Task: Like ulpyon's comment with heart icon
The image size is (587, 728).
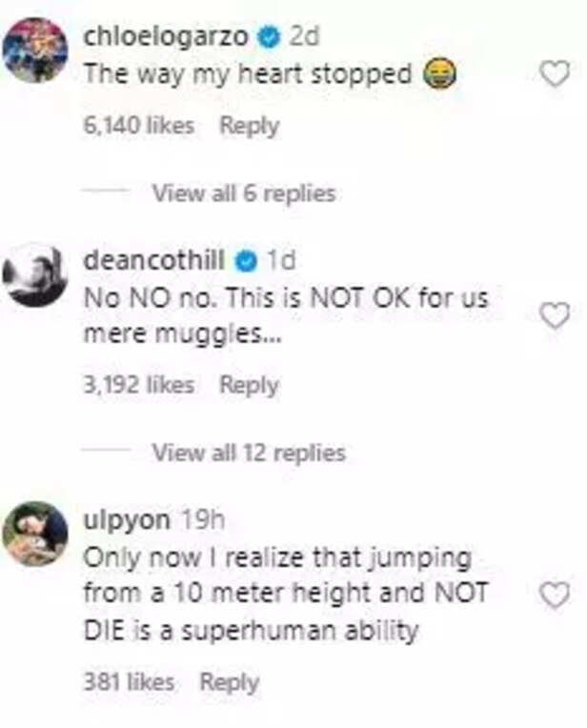Action: point(555,596)
